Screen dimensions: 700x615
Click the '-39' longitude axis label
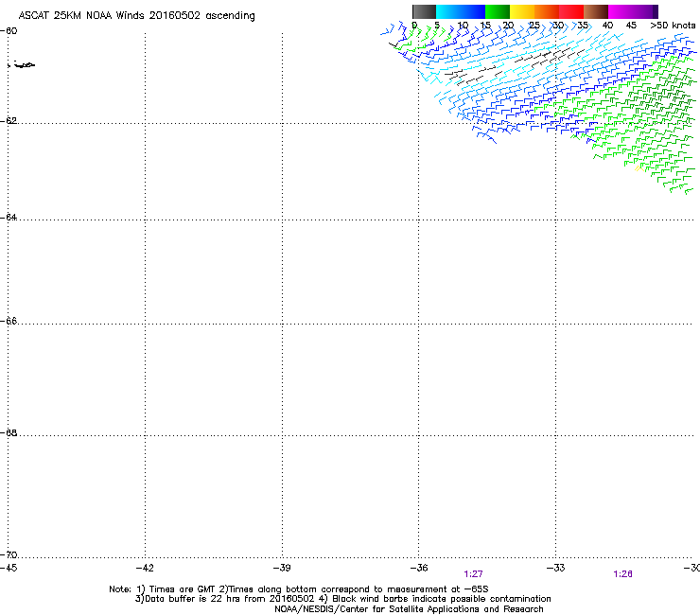tap(282, 568)
